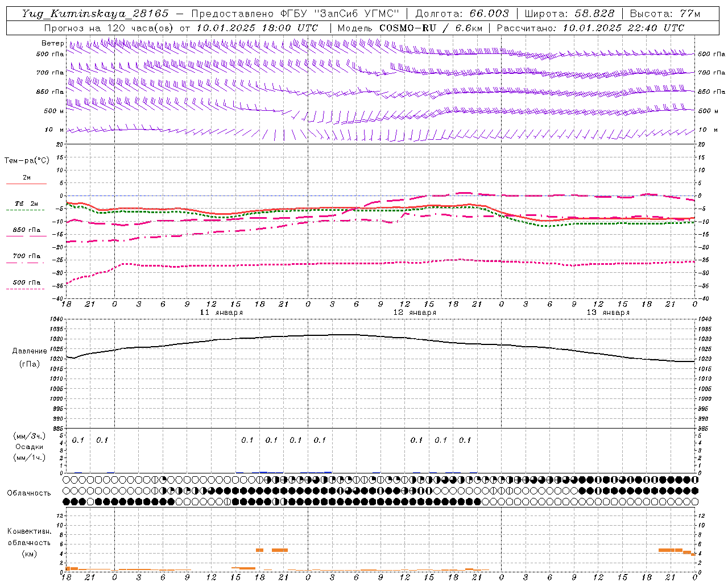The width and height of the screenshot is (728, 582).
Task: Click the Долгота: 66.003 value
Action: [x=462, y=14]
